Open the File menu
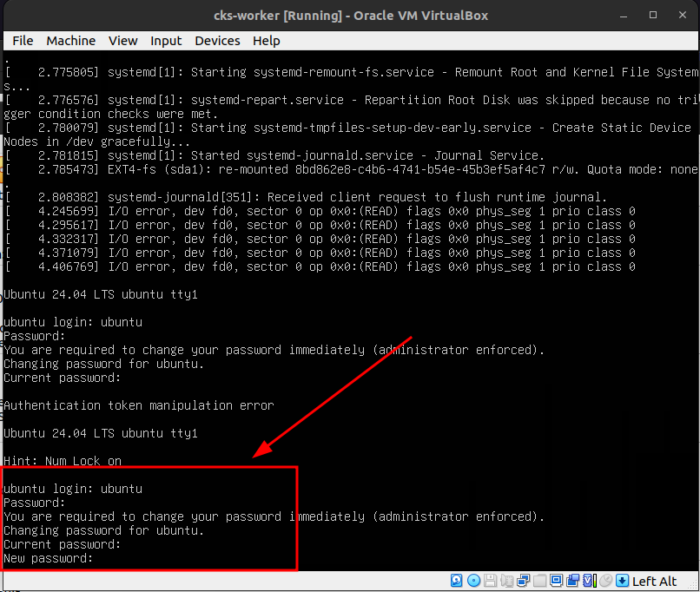Image resolution: width=700 pixels, height=592 pixels. pos(23,41)
